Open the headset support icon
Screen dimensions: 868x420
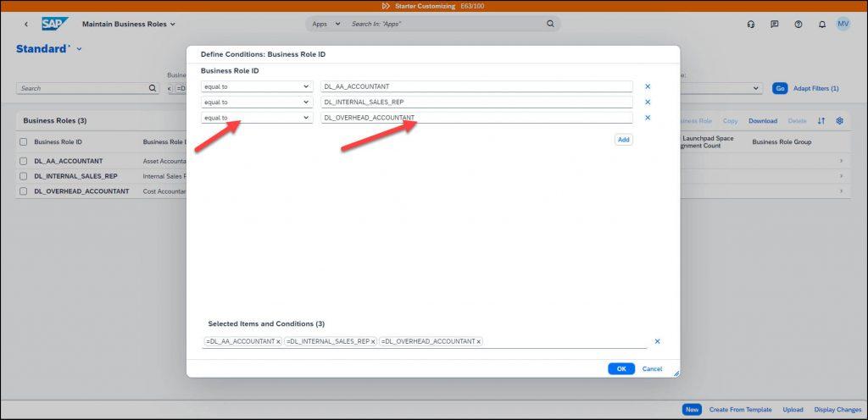point(751,25)
